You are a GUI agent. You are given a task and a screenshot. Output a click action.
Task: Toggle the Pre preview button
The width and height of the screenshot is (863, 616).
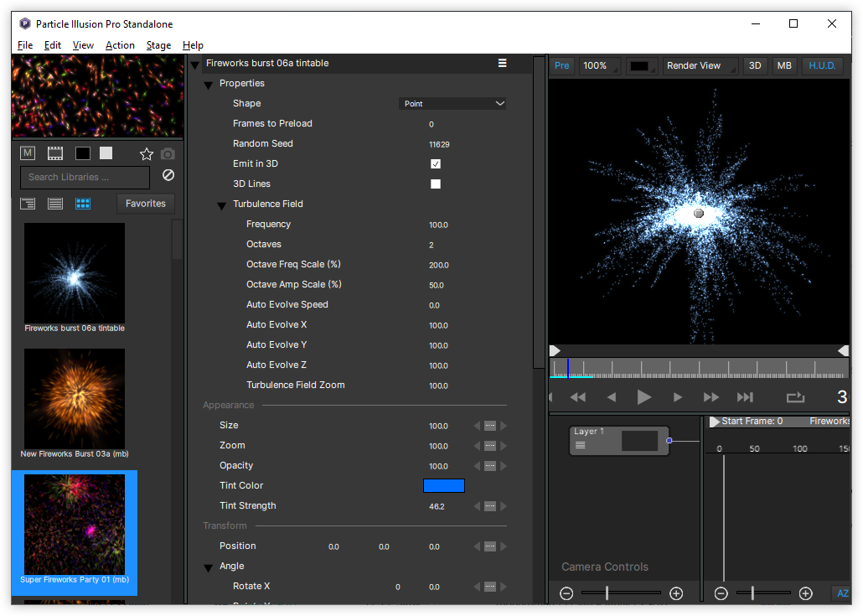click(x=561, y=65)
